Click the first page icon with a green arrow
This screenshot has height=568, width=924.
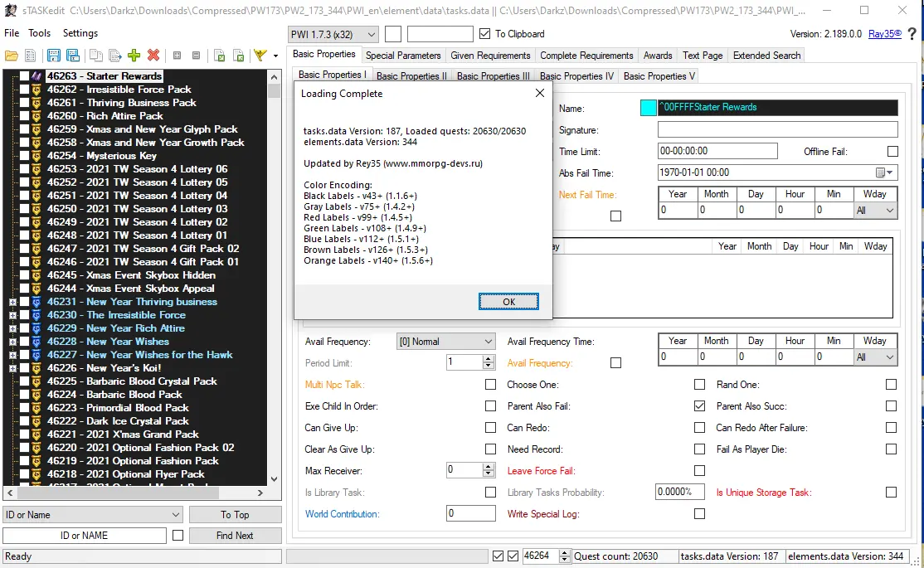click(219, 56)
